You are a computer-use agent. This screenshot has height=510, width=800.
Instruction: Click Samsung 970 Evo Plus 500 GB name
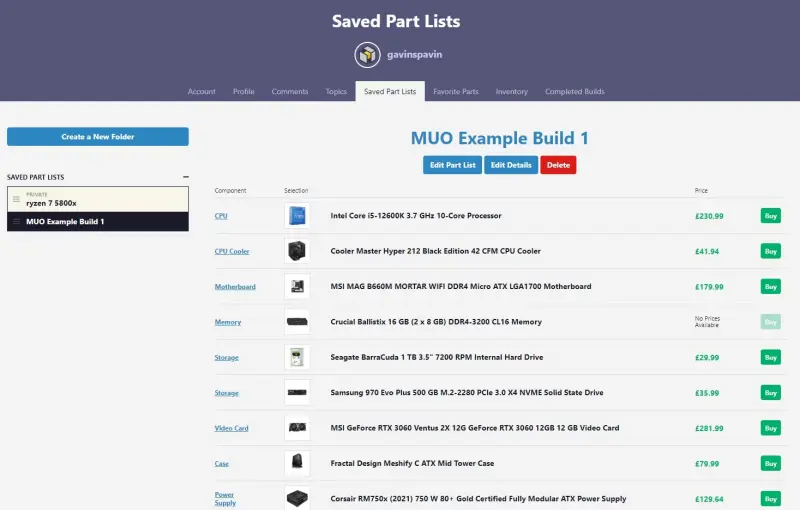pyautogui.click(x=467, y=393)
